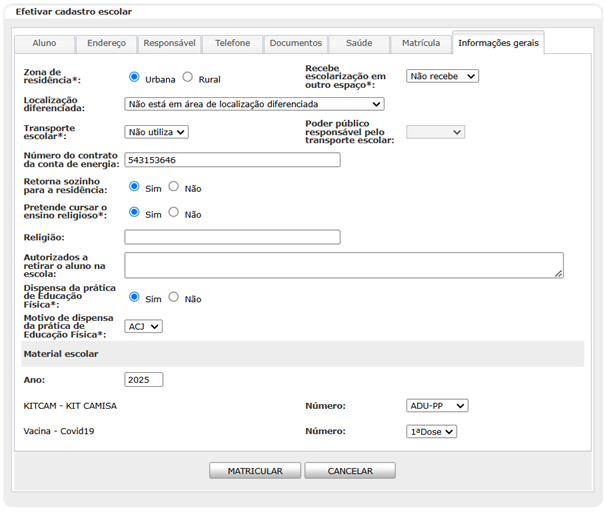Expand the Vacina Covid19 dose dropdown

pos(432,432)
